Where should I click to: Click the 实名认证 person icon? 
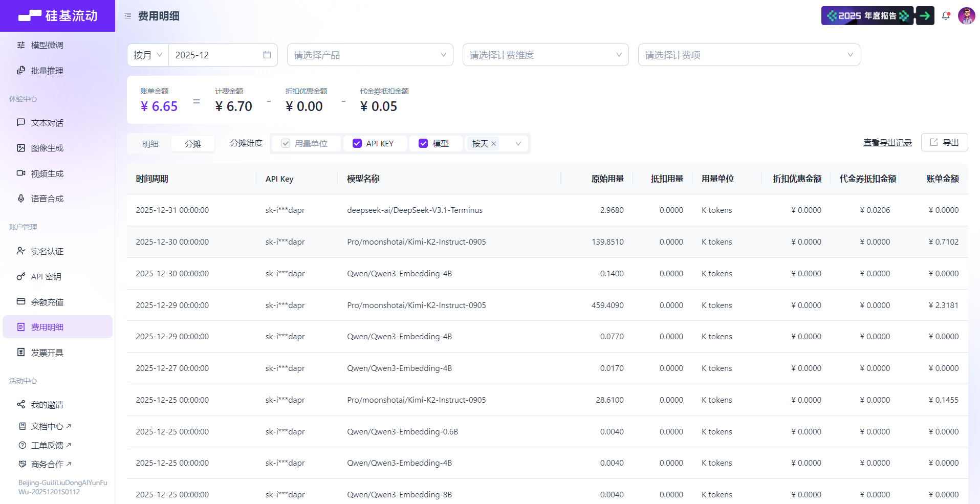[21, 251]
